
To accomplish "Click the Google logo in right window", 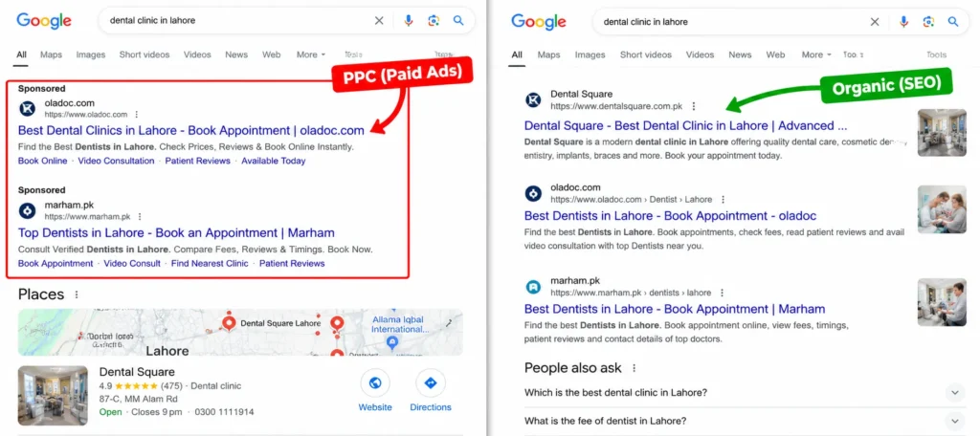I will click(539, 21).
